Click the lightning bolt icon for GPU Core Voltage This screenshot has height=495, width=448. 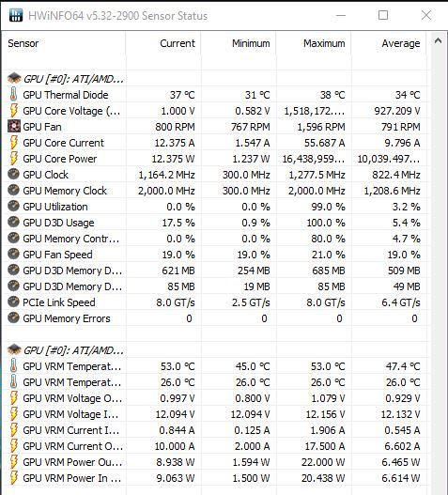pos(13,111)
